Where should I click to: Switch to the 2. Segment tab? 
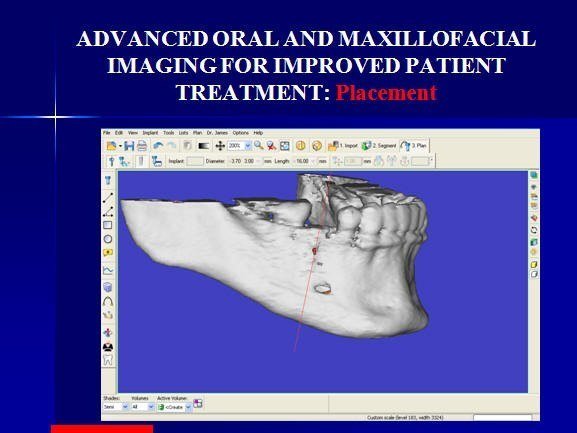click(379, 146)
